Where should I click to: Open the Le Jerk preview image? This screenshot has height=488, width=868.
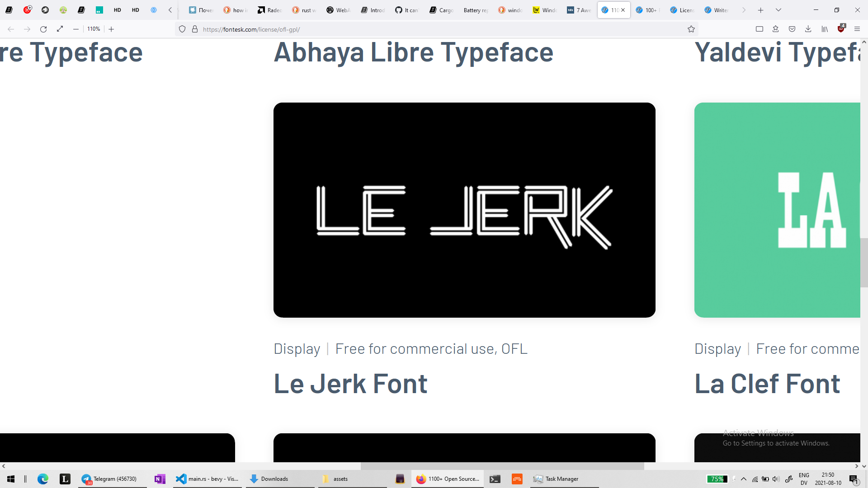[464, 210]
